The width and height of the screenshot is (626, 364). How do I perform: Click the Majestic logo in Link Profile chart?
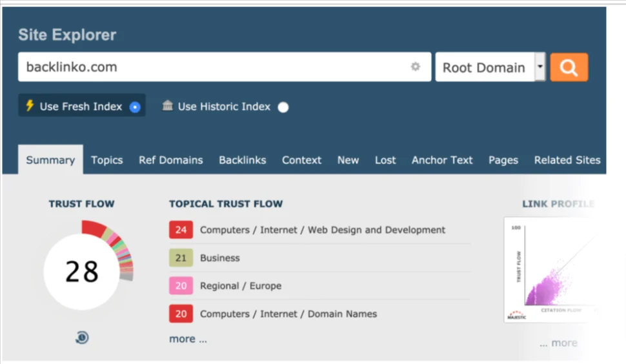coord(516,316)
